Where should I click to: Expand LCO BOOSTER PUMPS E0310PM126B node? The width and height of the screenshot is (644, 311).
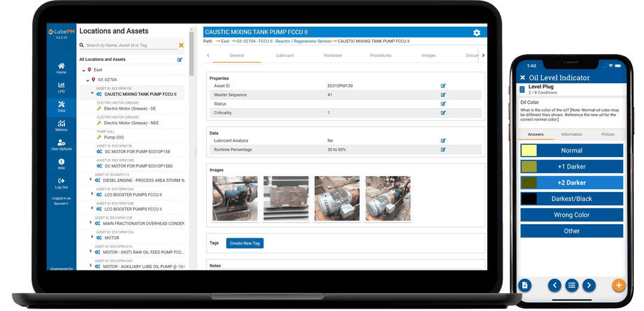click(x=91, y=208)
